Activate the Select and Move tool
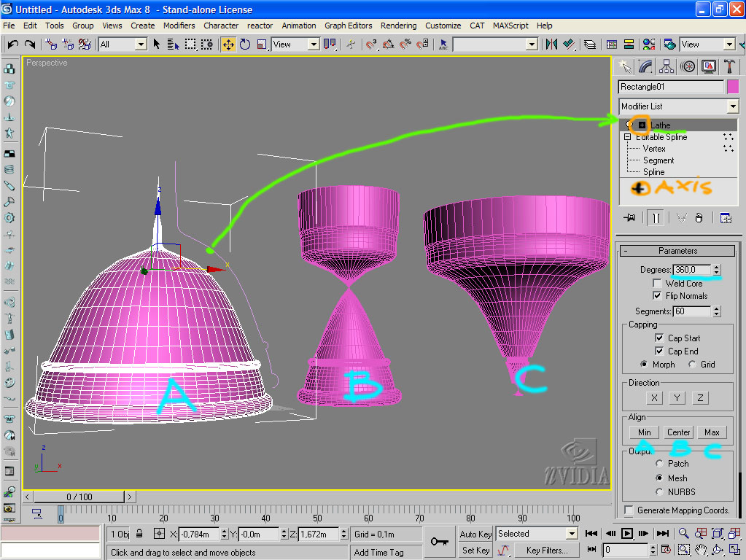 pyautogui.click(x=228, y=44)
